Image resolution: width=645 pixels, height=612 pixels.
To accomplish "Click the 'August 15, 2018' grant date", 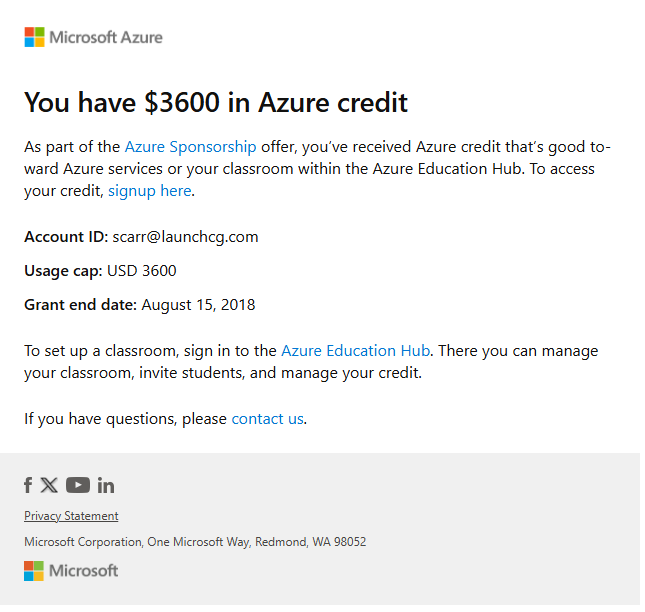I will click(x=199, y=305).
